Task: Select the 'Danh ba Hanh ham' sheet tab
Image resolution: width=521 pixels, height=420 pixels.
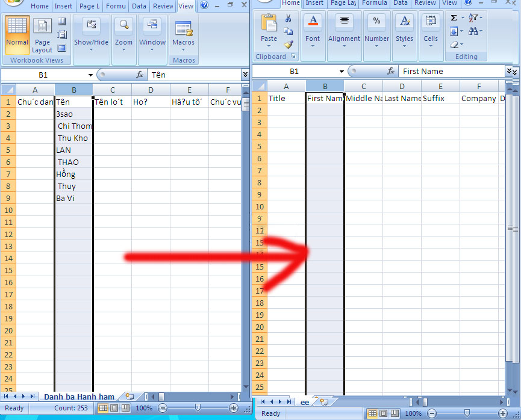Action: (x=79, y=397)
